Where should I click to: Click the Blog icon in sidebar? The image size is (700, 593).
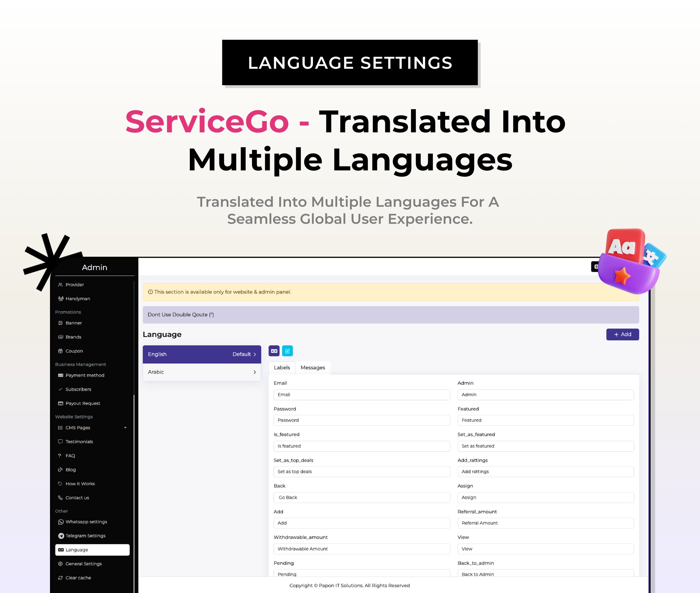[x=61, y=470]
